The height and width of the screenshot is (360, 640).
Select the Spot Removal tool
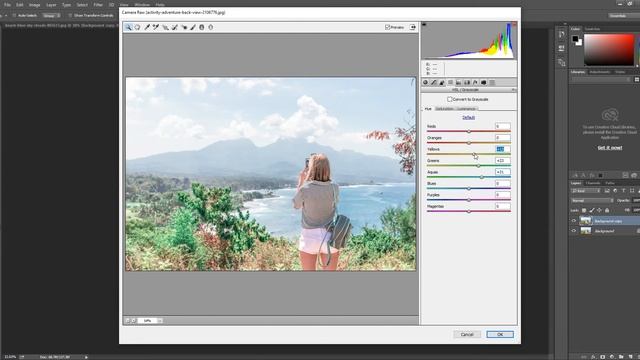pos(175,27)
